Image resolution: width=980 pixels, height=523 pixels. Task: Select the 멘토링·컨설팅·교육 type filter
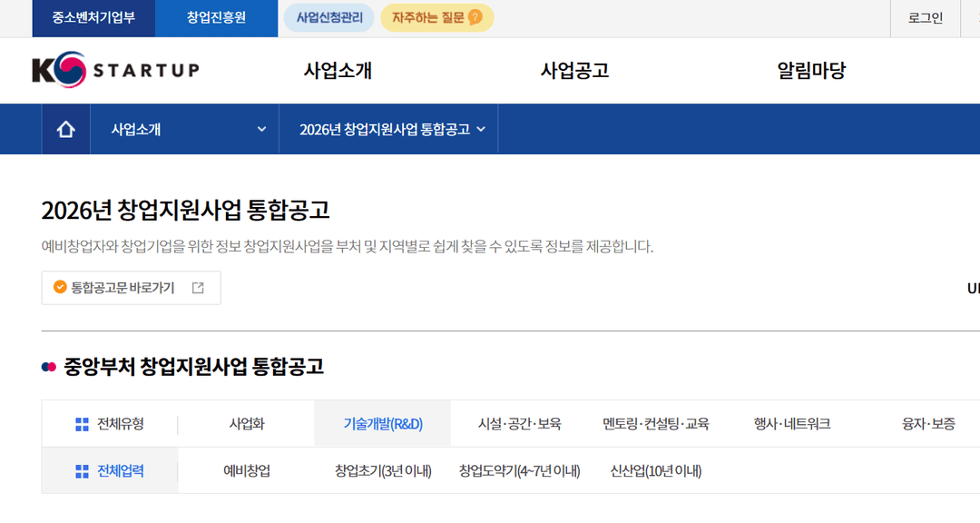tap(656, 424)
